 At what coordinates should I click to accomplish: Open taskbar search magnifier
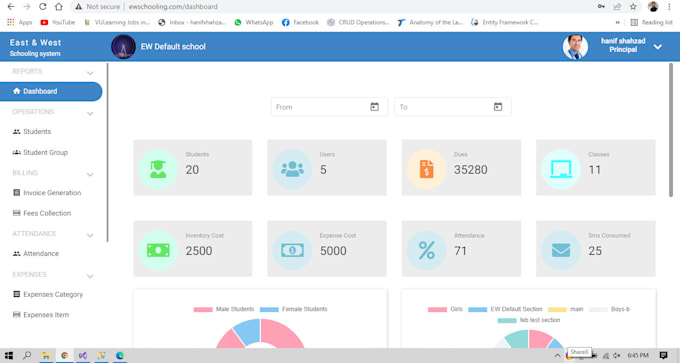(x=27, y=355)
